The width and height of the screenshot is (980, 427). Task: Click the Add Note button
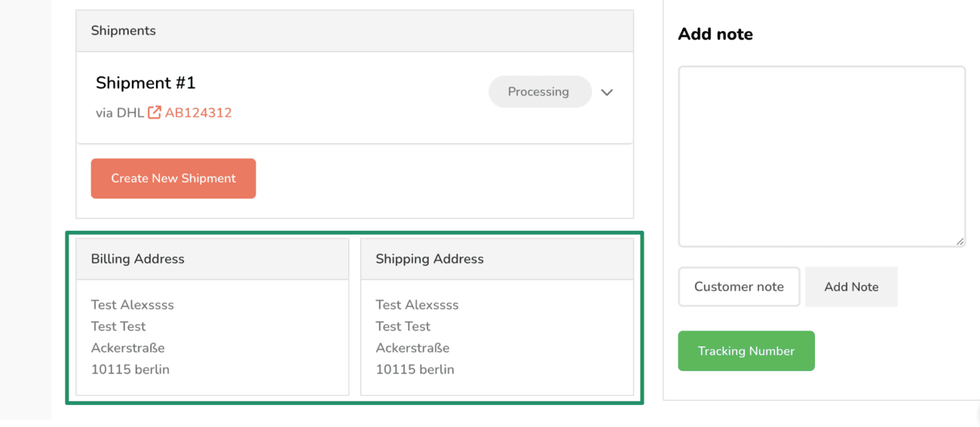click(x=851, y=287)
